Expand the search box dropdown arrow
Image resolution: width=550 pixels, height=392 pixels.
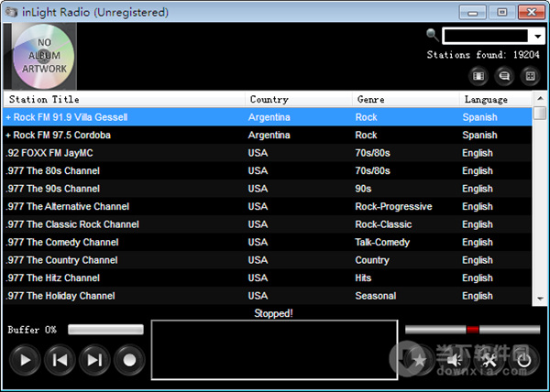(537, 36)
